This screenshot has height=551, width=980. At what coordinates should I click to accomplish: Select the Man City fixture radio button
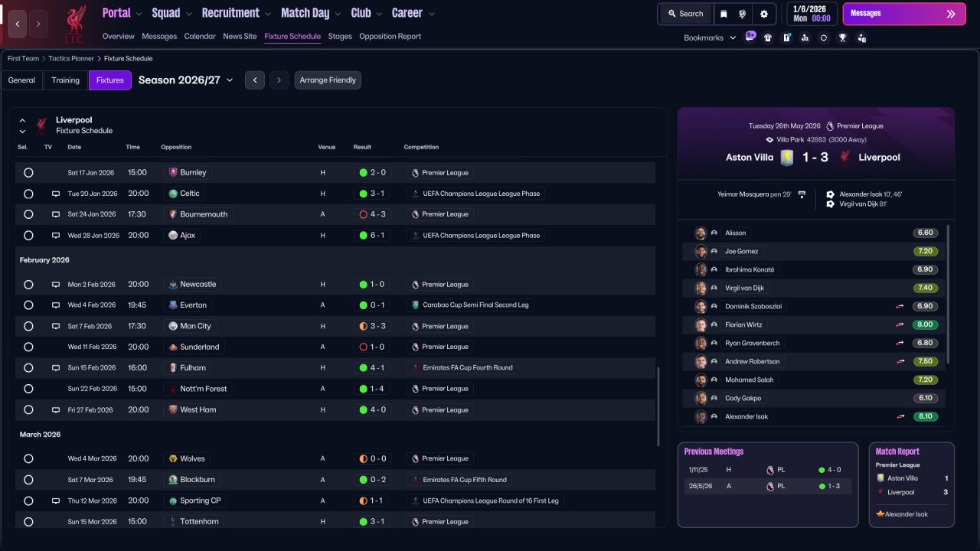28,326
